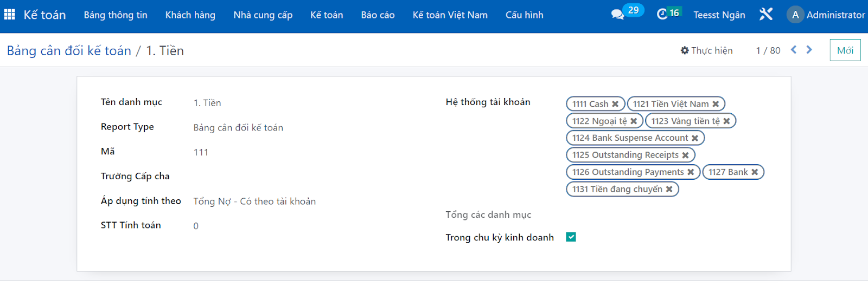868x293 pixels.
Task: Open the apps grid menu icon
Action: click(10, 15)
